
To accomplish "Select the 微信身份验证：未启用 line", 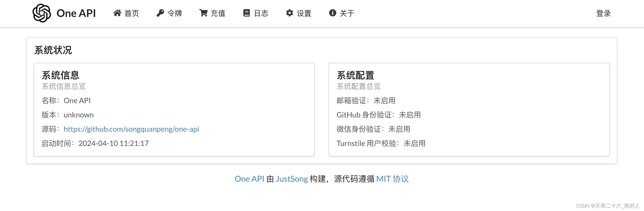I will coord(374,129).
